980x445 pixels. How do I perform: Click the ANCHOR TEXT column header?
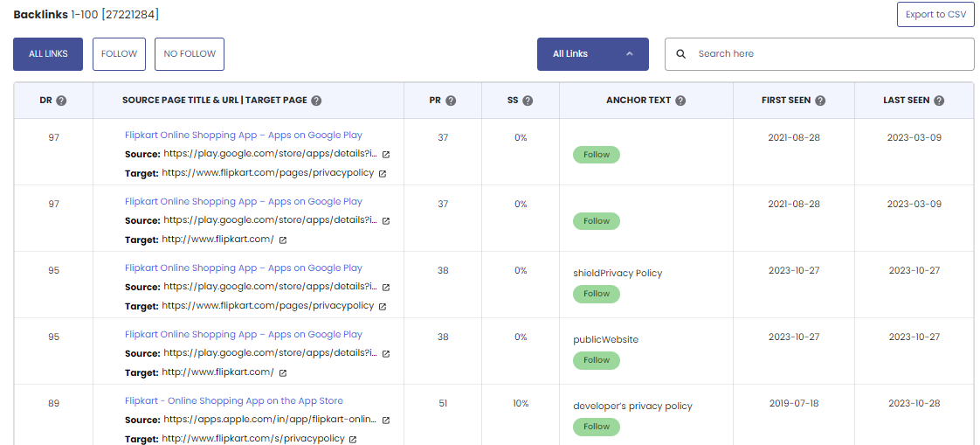point(638,101)
